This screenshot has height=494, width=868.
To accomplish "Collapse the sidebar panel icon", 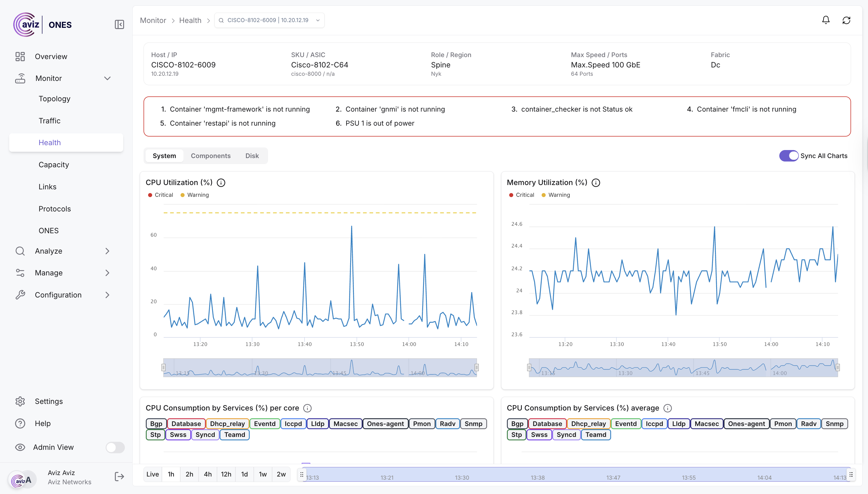I will point(119,24).
